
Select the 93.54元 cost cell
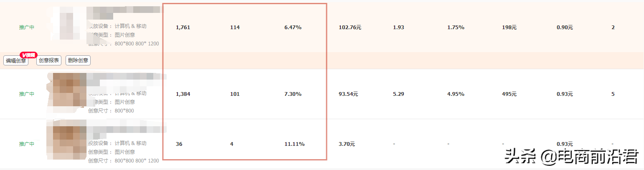click(x=348, y=94)
